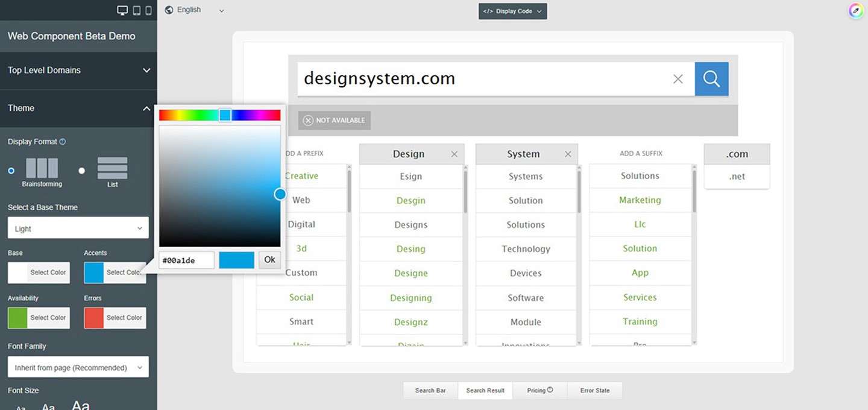Switch to mobile phone preview

149,10
